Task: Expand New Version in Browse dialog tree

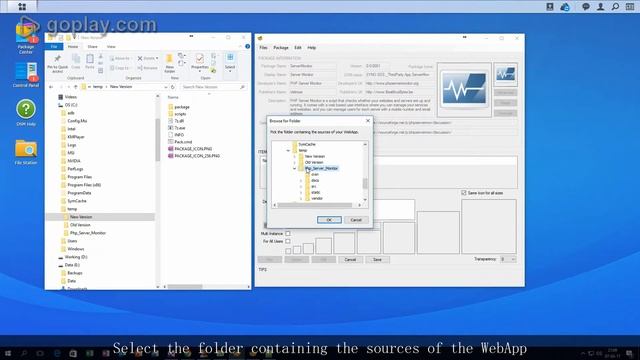Action: coord(294,156)
